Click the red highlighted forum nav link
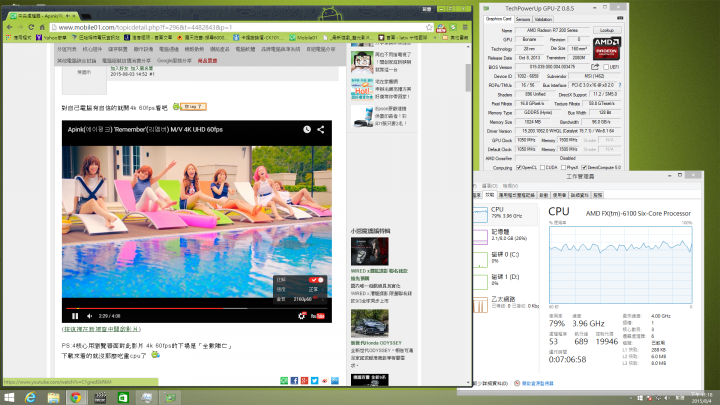720x405 pixels. coord(208,61)
